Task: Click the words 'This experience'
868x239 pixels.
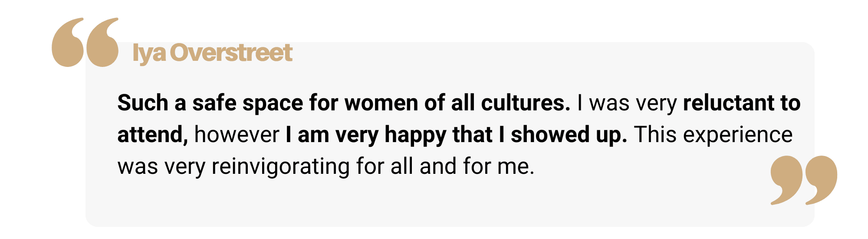Action: pos(713,135)
